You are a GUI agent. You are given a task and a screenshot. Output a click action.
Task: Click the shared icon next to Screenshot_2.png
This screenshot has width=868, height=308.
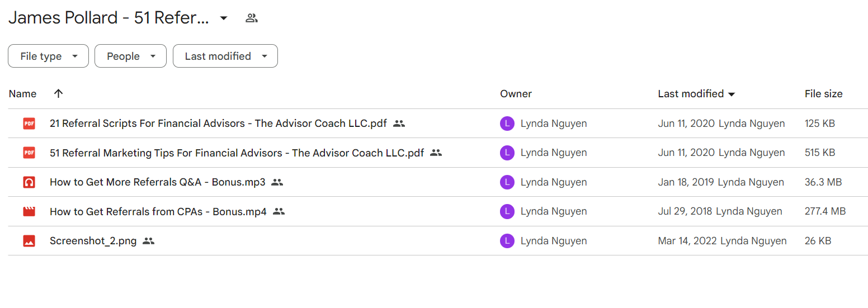[148, 241]
